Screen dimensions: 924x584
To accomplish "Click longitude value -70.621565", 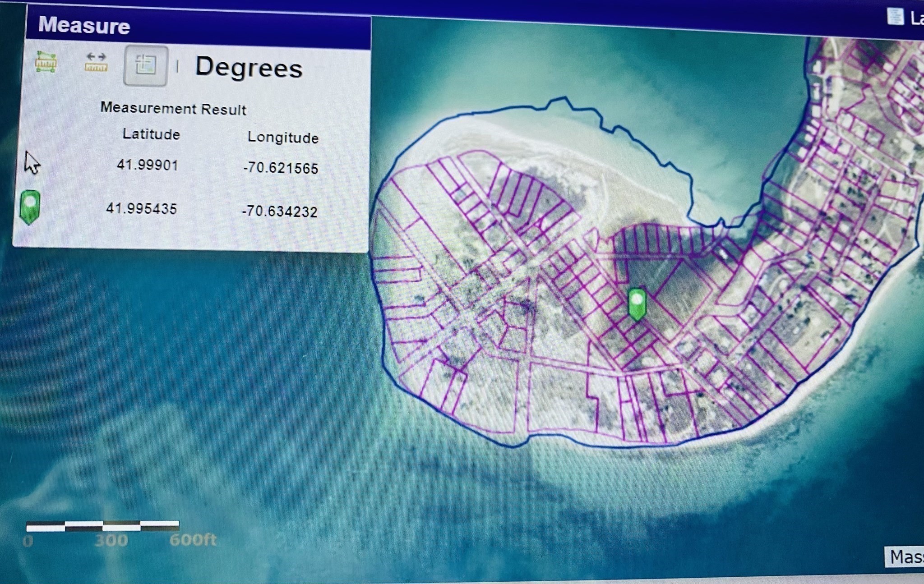I will pos(281,168).
